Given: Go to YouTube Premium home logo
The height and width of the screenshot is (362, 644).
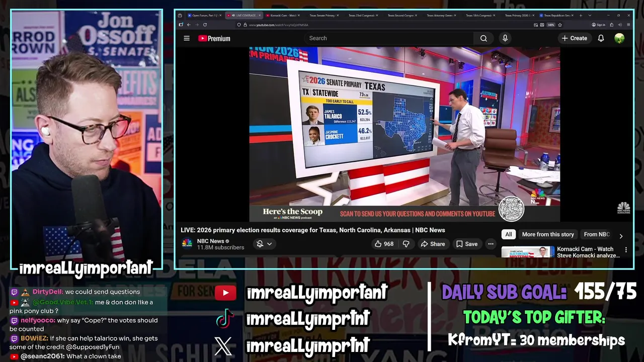Looking at the screenshot, I should (214, 38).
